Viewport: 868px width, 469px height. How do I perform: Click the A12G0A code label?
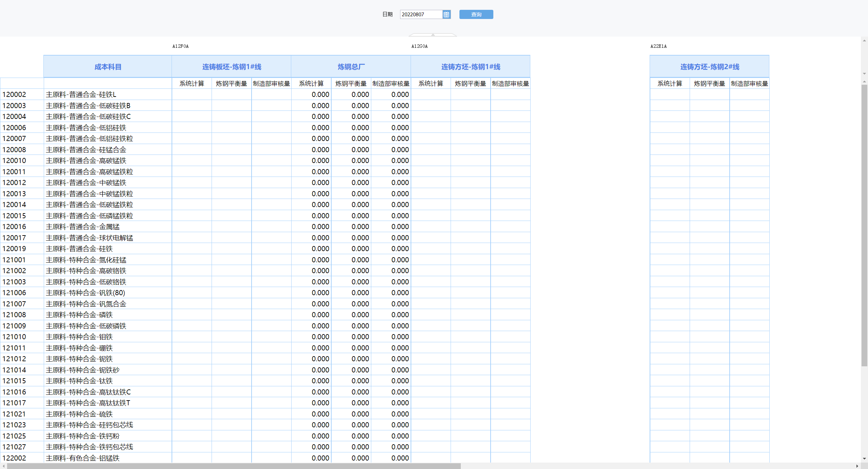coord(420,46)
